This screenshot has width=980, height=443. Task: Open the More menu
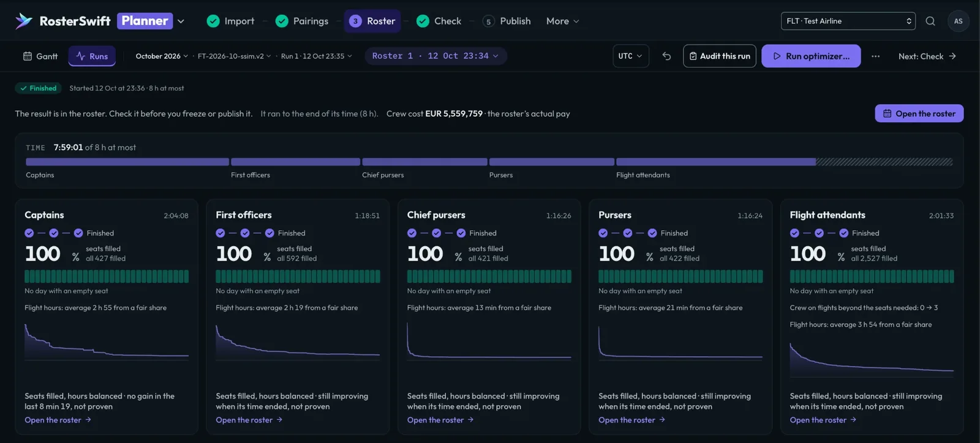(x=562, y=21)
